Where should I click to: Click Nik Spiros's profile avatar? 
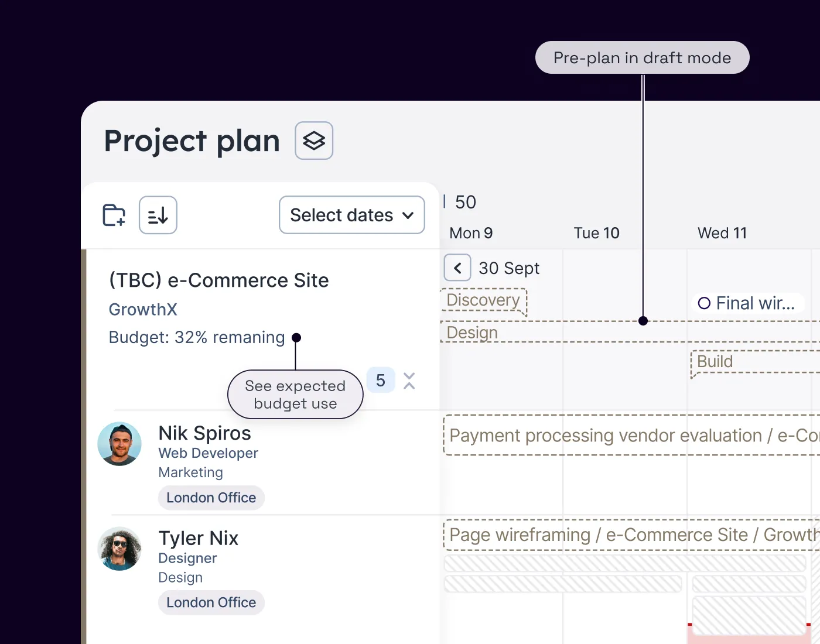click(x=119, y=444)
